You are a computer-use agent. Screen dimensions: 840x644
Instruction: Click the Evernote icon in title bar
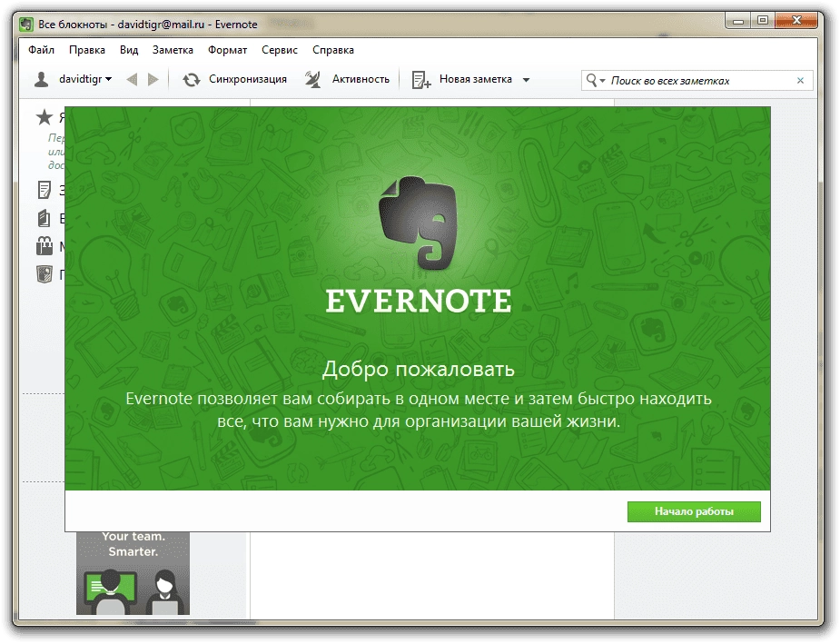tap(26, 25)
